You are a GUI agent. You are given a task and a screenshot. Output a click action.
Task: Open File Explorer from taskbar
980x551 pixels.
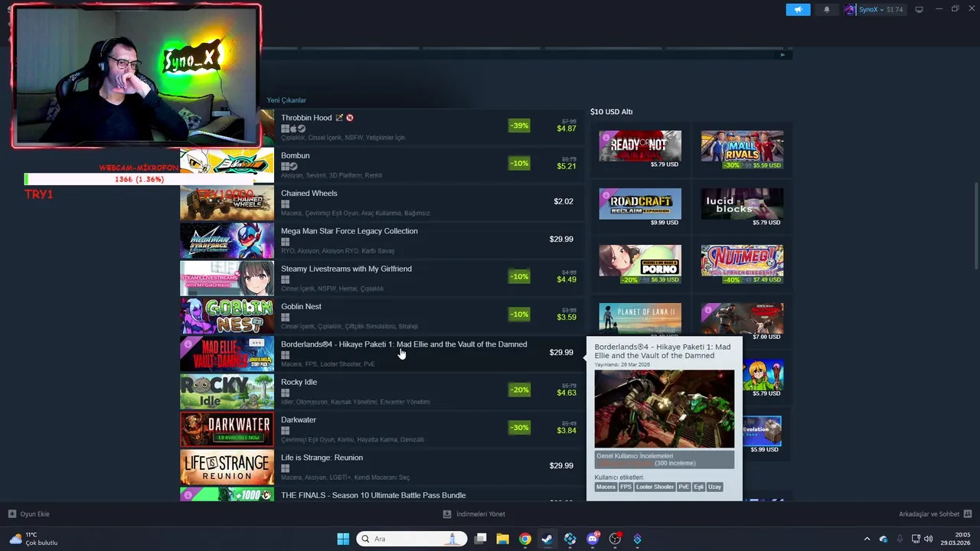pyautogui.click(x=502, y=539)
